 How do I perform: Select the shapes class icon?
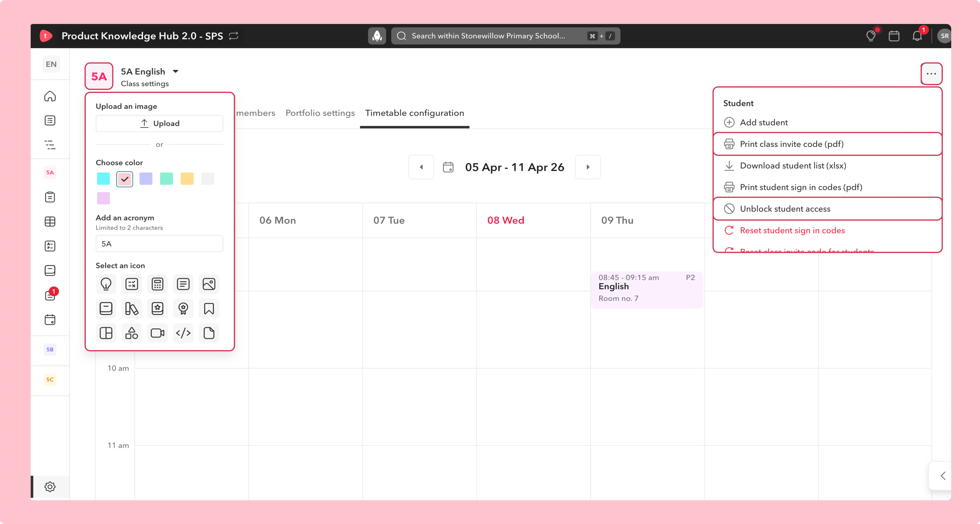(x=132, y=333)
